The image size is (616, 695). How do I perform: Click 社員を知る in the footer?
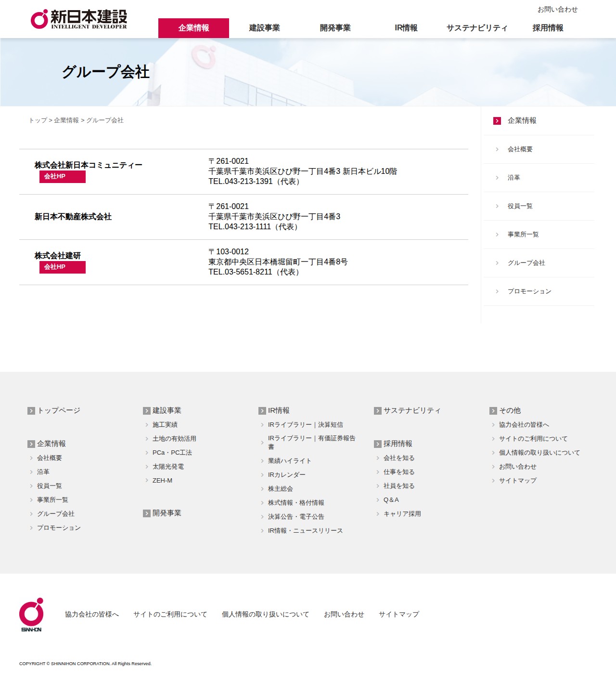(399, 486)
